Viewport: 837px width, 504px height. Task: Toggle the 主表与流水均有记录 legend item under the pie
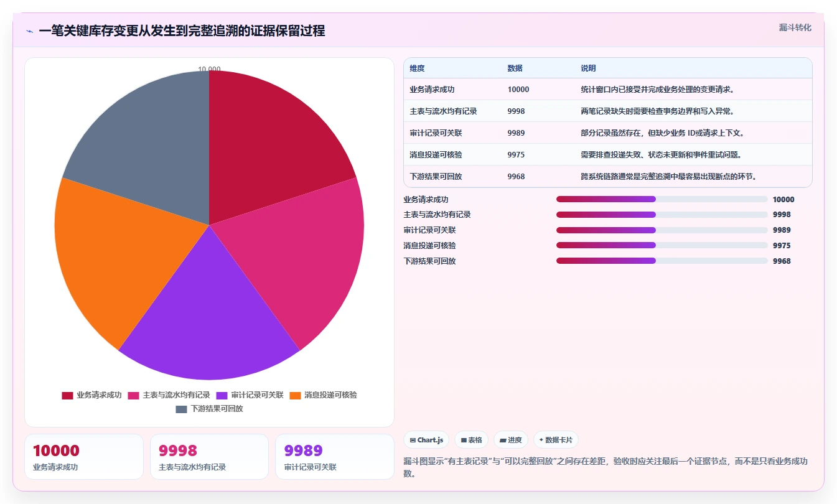169,395
